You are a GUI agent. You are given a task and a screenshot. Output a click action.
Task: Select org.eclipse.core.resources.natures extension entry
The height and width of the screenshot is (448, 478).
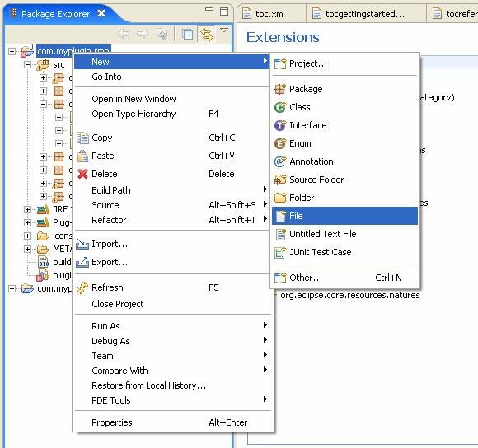349,295
